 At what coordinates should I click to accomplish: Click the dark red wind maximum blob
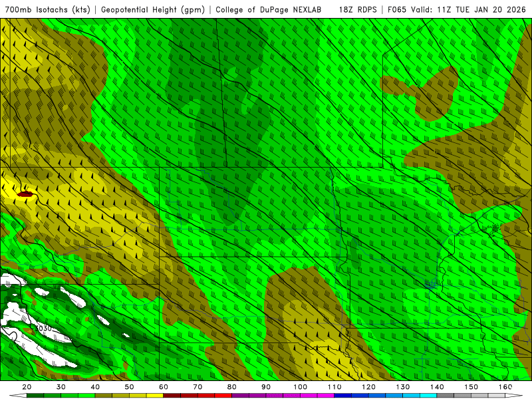[25, 194]
